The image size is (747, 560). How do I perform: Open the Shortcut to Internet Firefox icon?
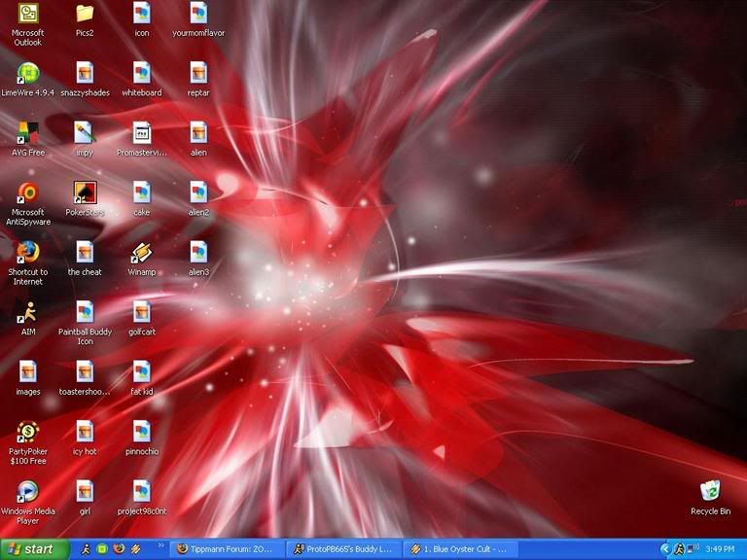(x=27, y=253)
